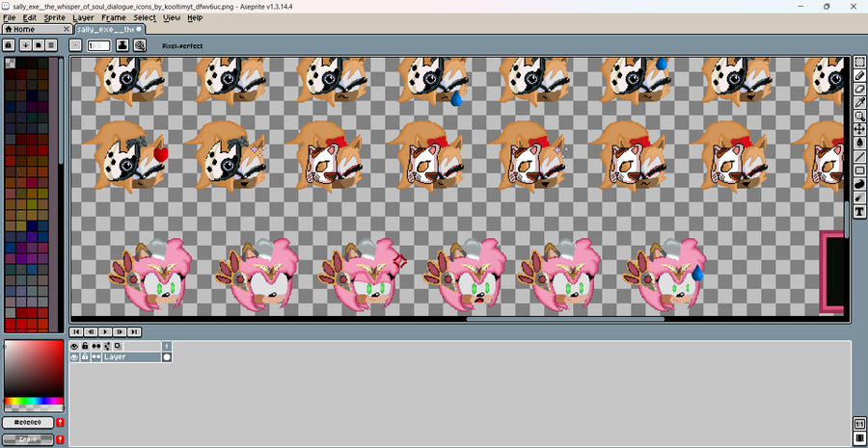The height and width of the screenshot is (448, 868).
Task: Open the dynamics options icon
Action: coord(140,45)
